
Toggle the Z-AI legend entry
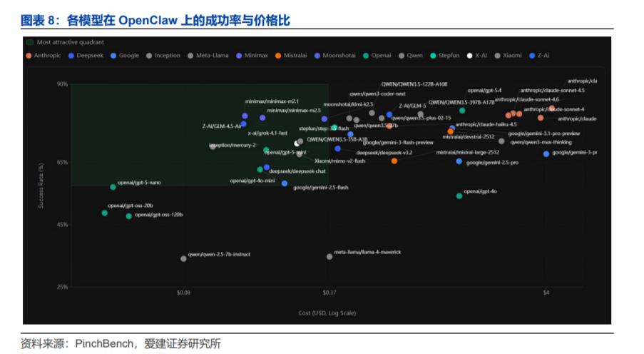point(539,56)
